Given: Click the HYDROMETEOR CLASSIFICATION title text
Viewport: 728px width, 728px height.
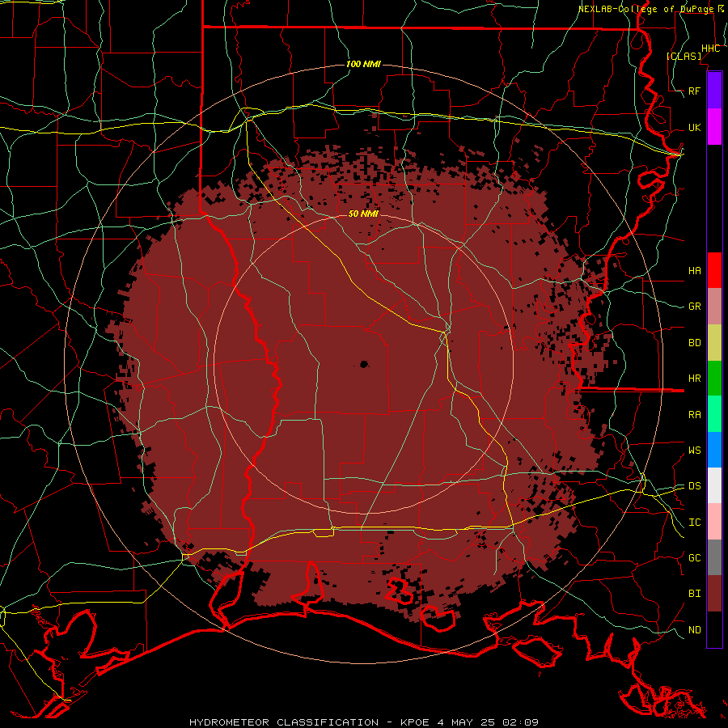Looking at the screenshot, I should coord(284,722).
